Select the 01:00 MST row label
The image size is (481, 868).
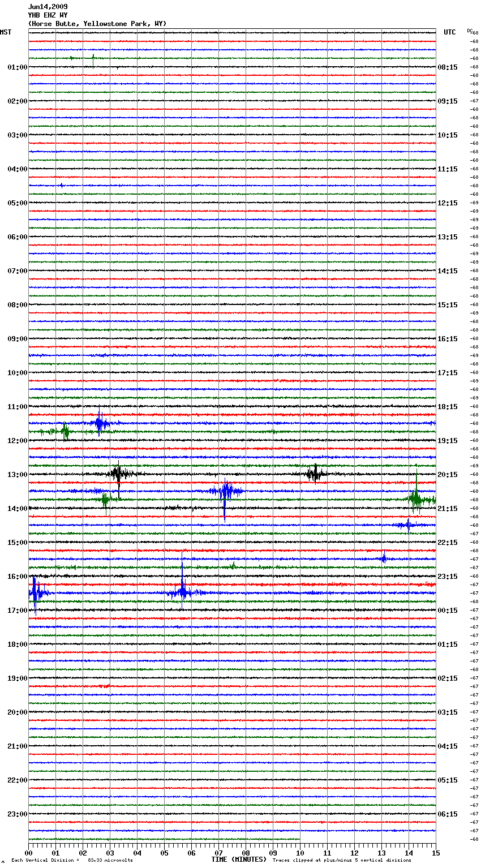18,67
